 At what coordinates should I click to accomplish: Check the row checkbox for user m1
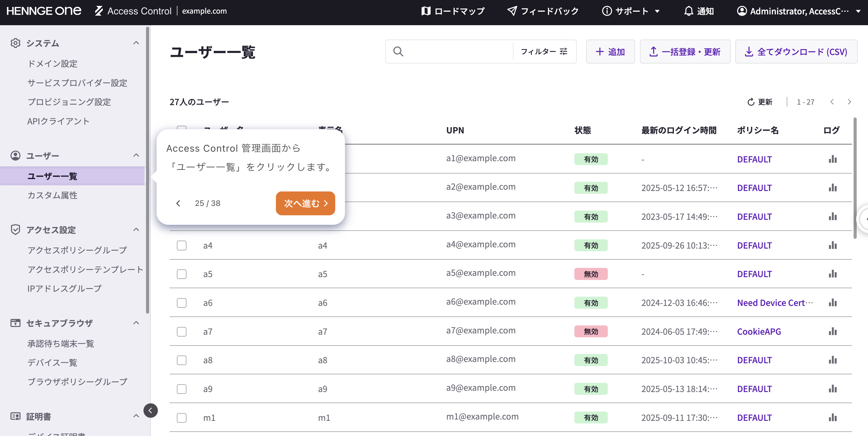click(x=182, y=417)
